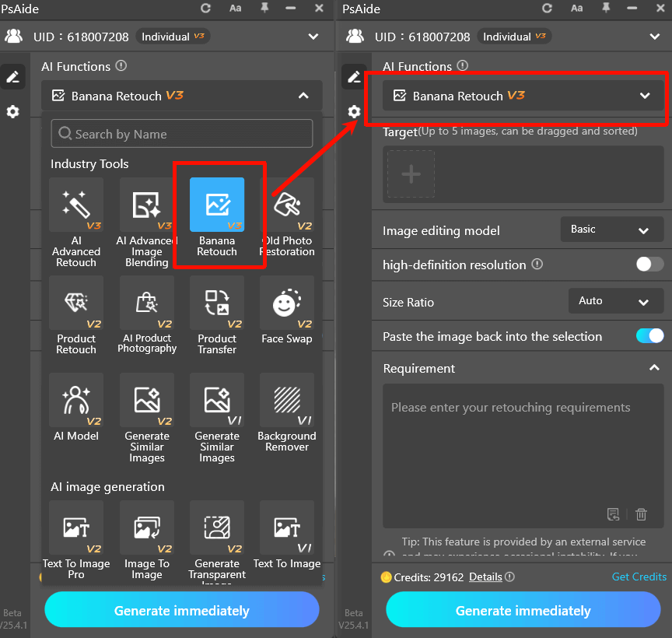Open the left sidebar settings gear
Viewport: 672px width, 638px height.
click(x=12, y=112)
